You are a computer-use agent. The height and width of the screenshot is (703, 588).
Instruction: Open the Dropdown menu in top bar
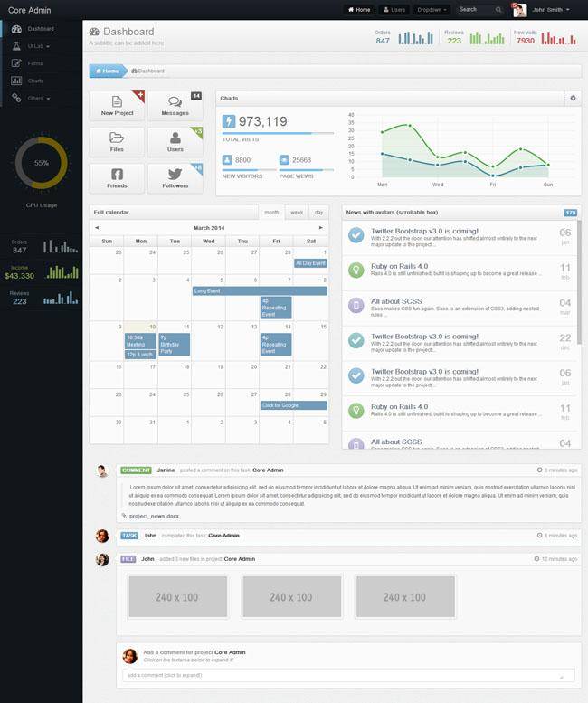tap(432, 10)
